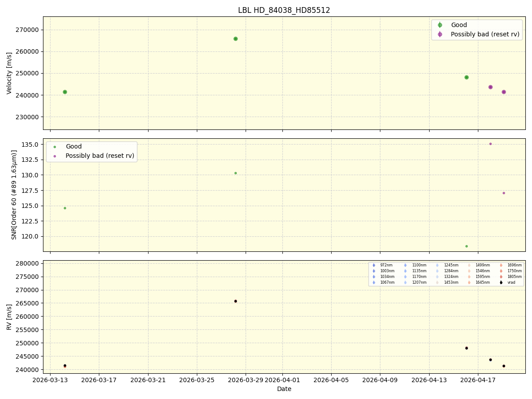Select the 1067nm legend entry

click(x=383, y=282)
